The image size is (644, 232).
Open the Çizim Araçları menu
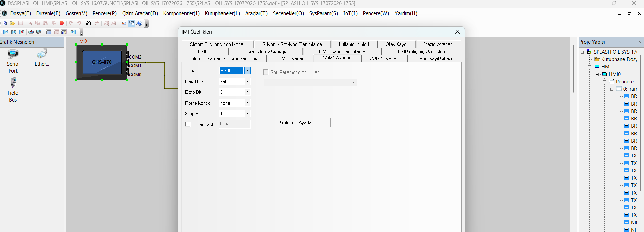(140, 13)
